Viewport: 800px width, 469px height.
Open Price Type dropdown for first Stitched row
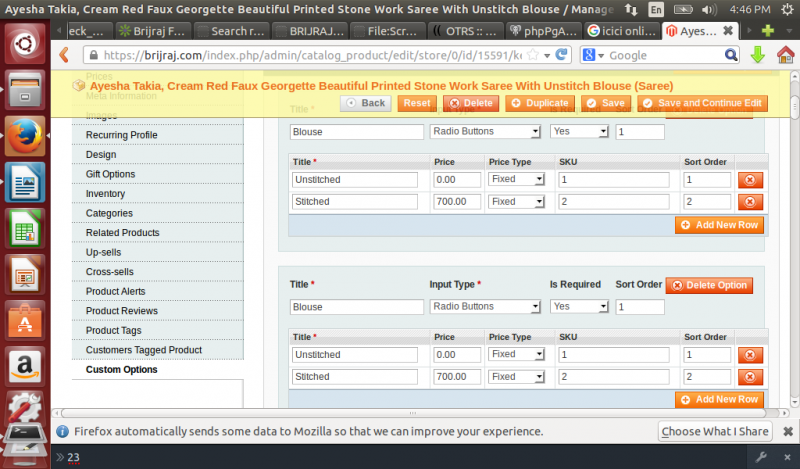coord(516,202)
